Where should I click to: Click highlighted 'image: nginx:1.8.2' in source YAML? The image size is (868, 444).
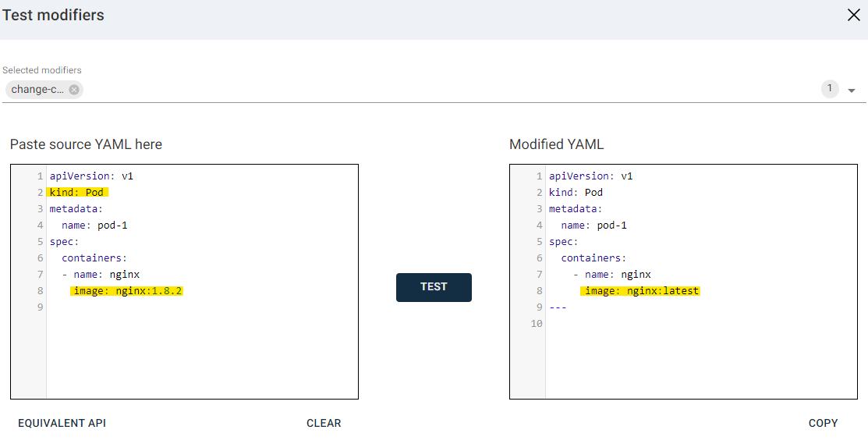(126, 291)
